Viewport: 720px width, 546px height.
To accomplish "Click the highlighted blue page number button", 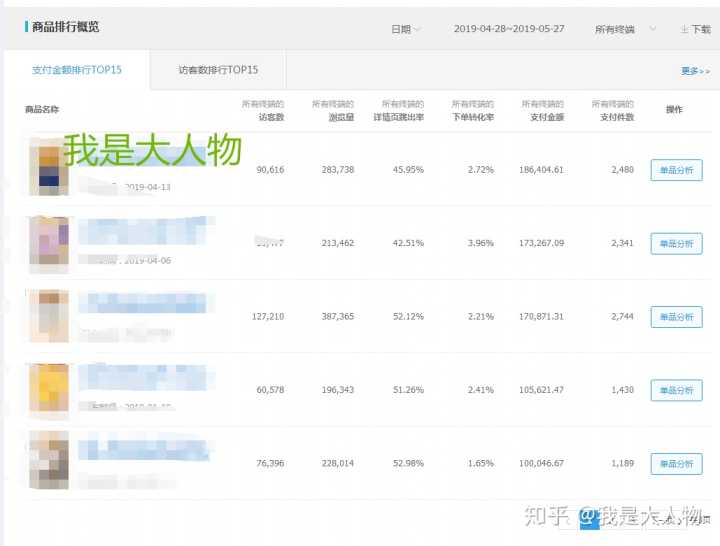I will pos(589,518).
